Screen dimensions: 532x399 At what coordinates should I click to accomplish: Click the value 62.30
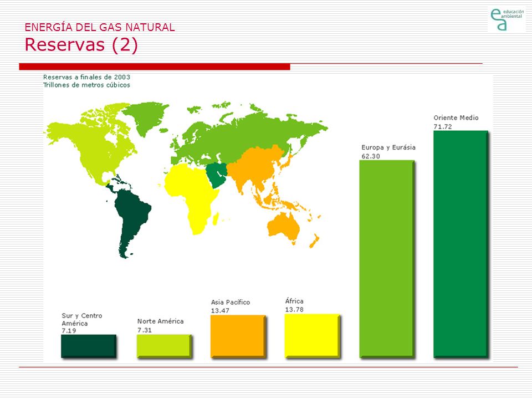[x=371, y=156]
